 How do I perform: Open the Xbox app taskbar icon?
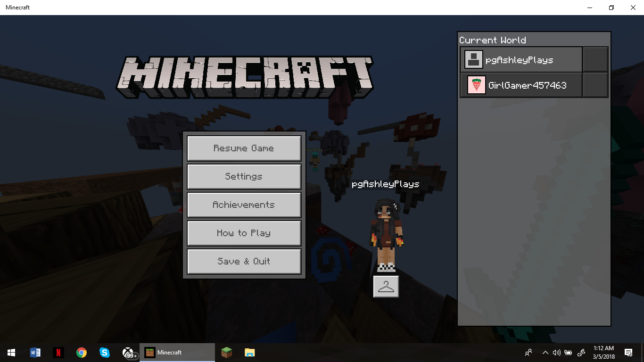pos(129,353)
